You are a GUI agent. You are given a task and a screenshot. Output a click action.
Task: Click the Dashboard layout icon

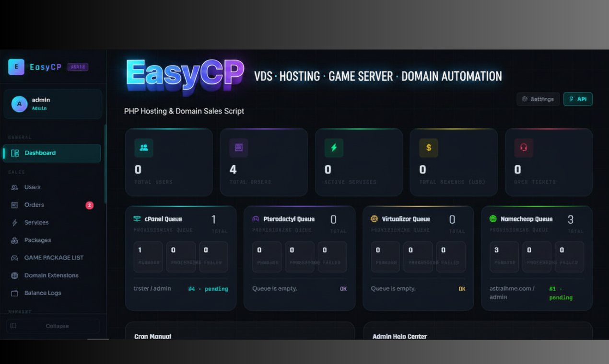(x=15, y=153)
